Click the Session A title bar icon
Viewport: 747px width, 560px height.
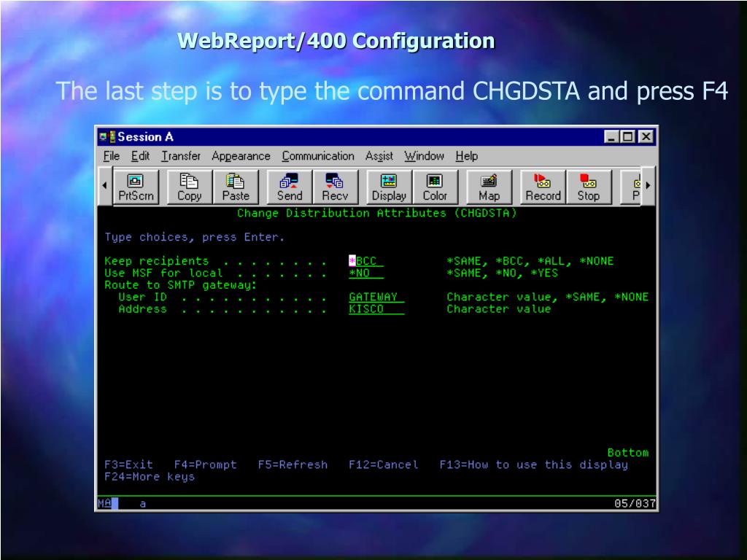coord(107,137)
